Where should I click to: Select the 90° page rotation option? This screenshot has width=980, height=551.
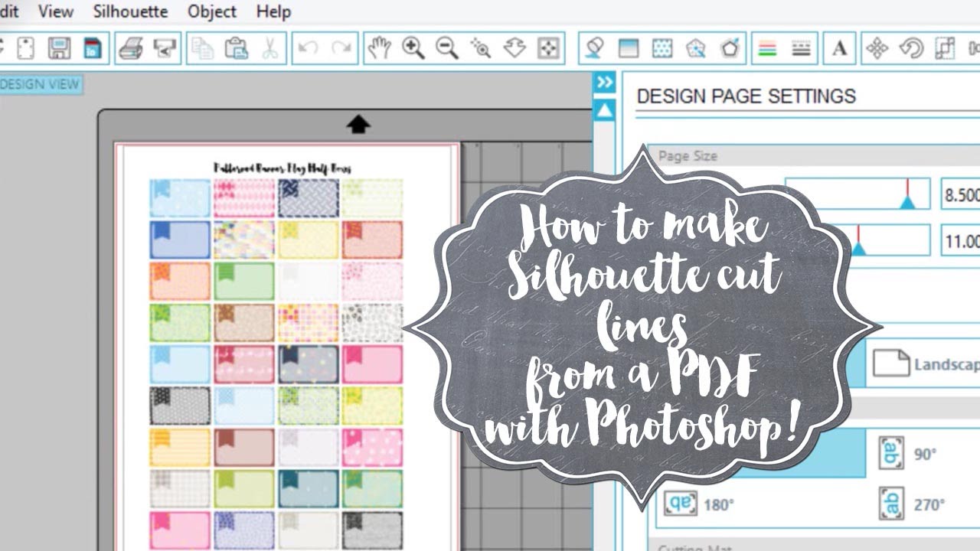tap(908, 454)
